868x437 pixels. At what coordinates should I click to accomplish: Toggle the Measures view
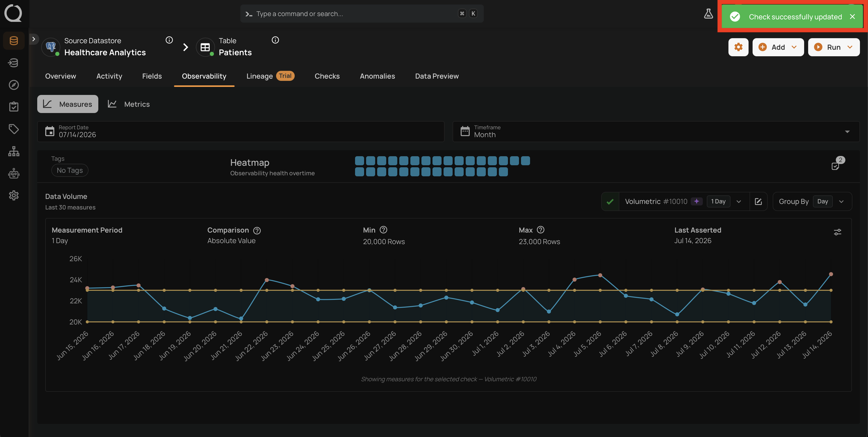(x=68, y=104)
